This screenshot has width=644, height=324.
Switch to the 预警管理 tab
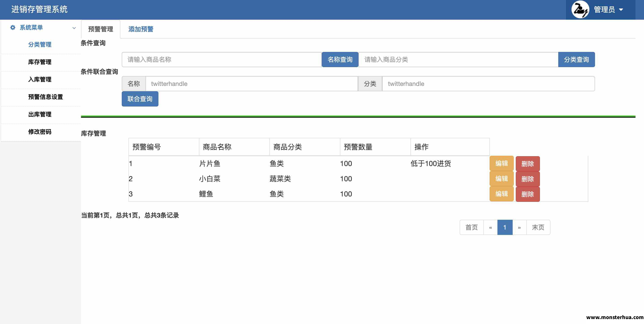100,29
